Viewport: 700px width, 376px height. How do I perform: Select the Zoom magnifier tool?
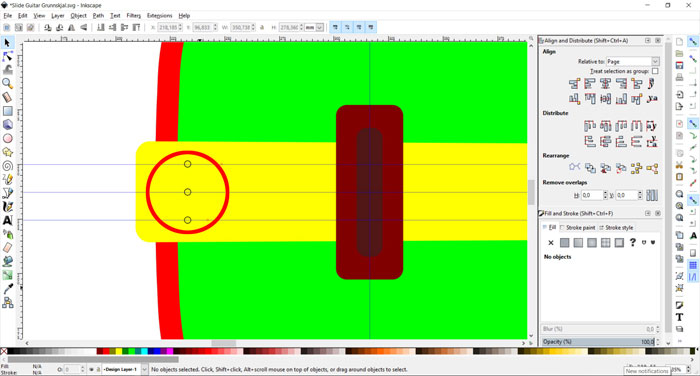pos(7,84)
